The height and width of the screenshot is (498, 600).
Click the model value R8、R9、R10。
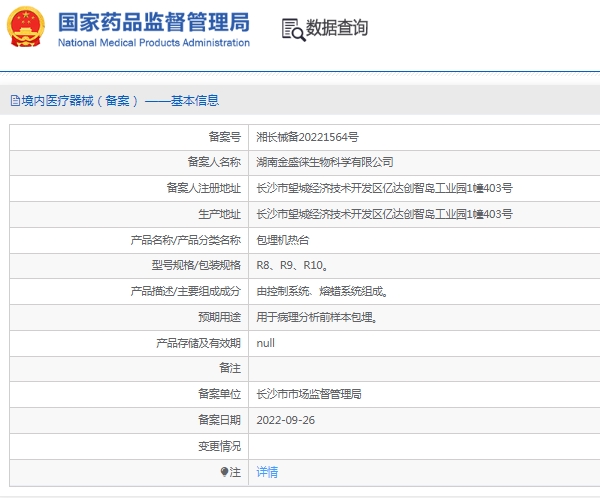pos(292,265)
